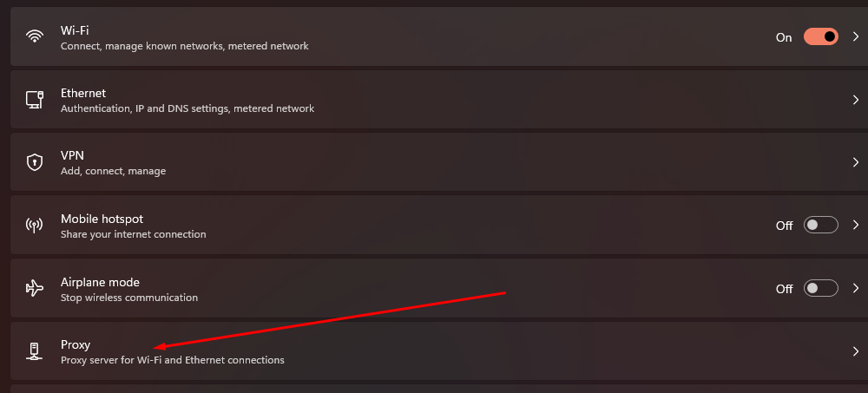This screenshot has height=393, width=868.
Task: Click the Mobile hotspot antenna icon
Action: click(x=35, y=226)
